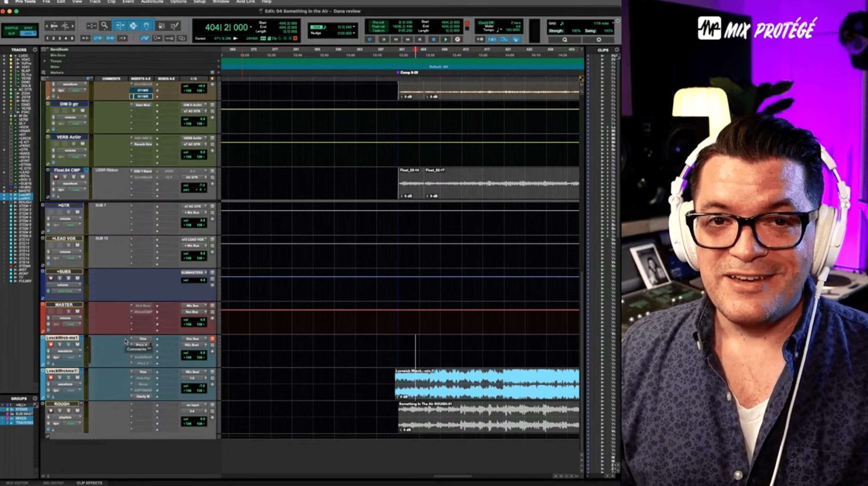Select the Lovesick Wreck mix clip waveform
Screen dimensions: 868x486
tap(487, 384)
